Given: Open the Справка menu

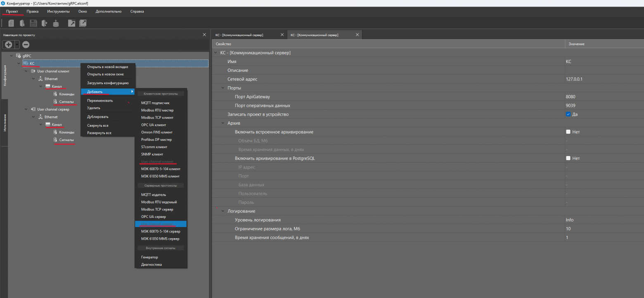Looking at the screenshot, I should [137, 12].
